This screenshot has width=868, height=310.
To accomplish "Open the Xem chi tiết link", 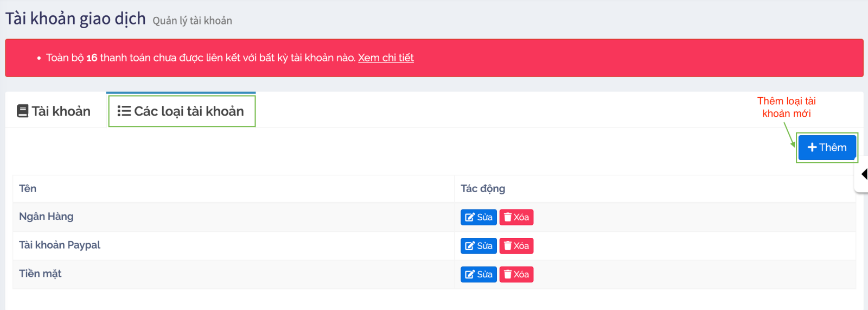I will point(386,58).
